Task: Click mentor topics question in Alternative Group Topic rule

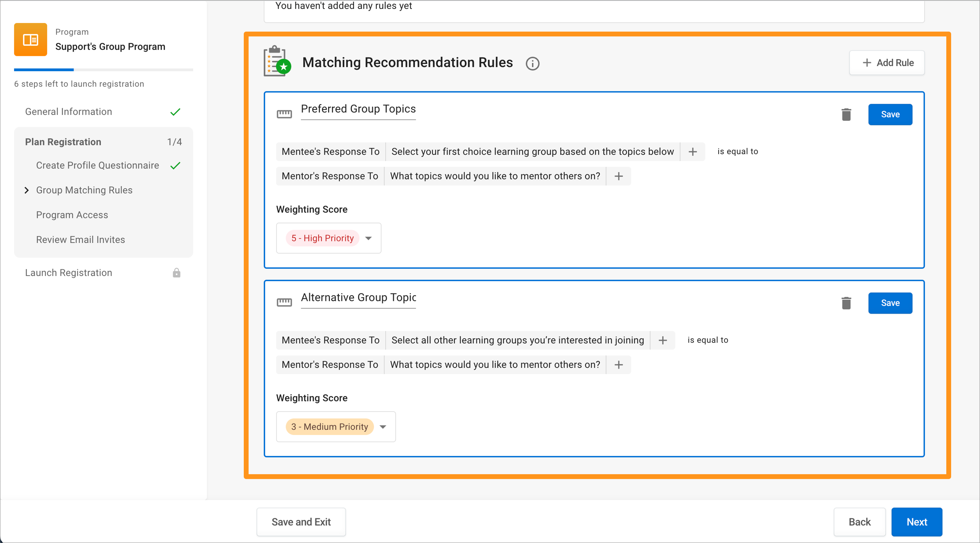Action: [495, 365]
